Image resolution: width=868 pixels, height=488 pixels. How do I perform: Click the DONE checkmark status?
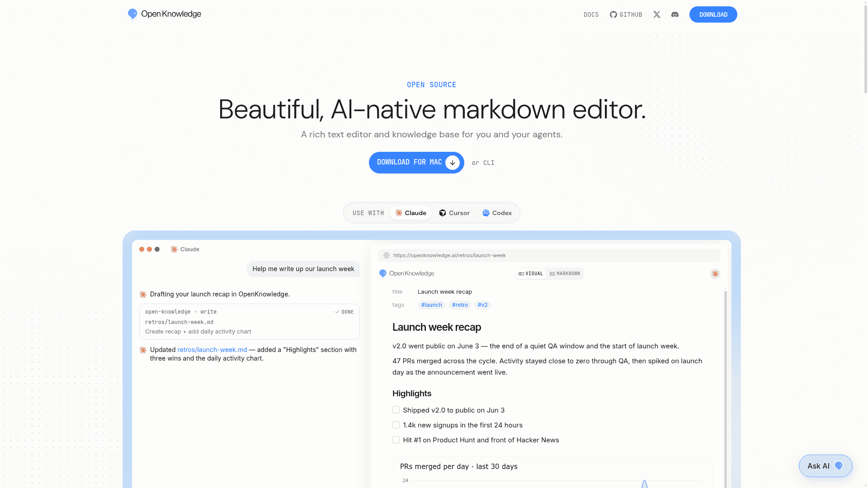tap(344, 312)
